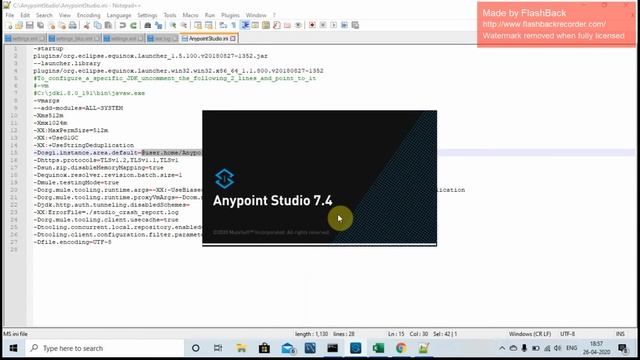The width and height of the screenshot is (640, 360).
Task: Click line number 20 in the margin
Action: [14, 190]
